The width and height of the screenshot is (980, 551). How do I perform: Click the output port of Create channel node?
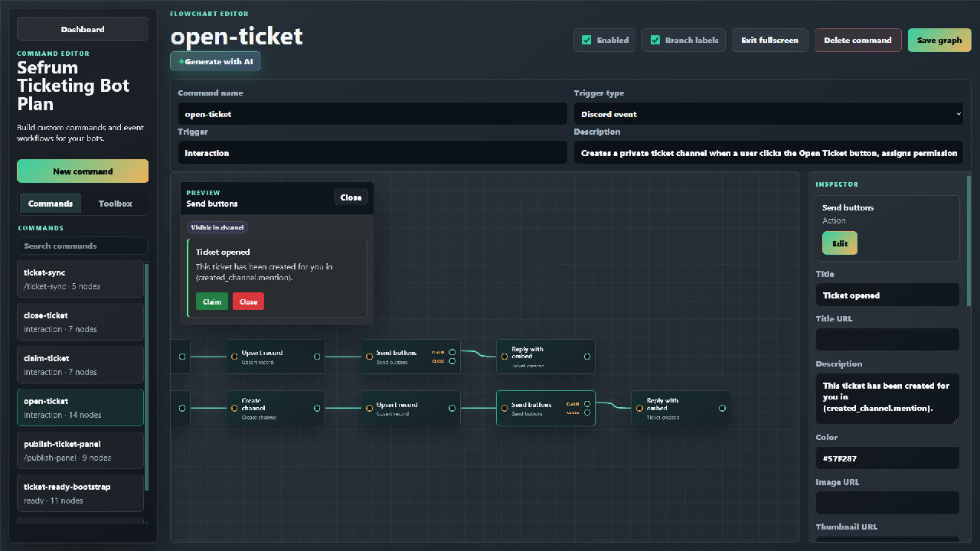point(317,408)
